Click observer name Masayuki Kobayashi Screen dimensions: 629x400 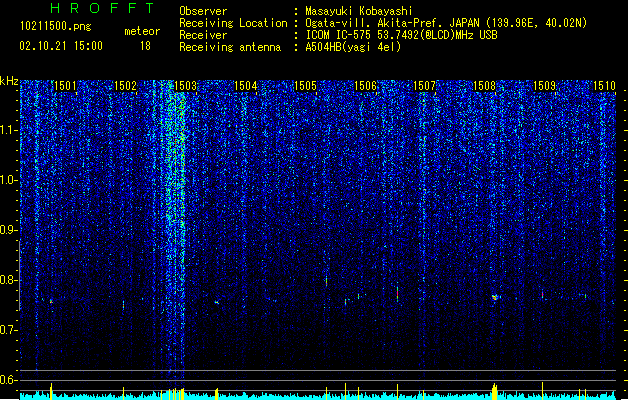click(359, 11)
